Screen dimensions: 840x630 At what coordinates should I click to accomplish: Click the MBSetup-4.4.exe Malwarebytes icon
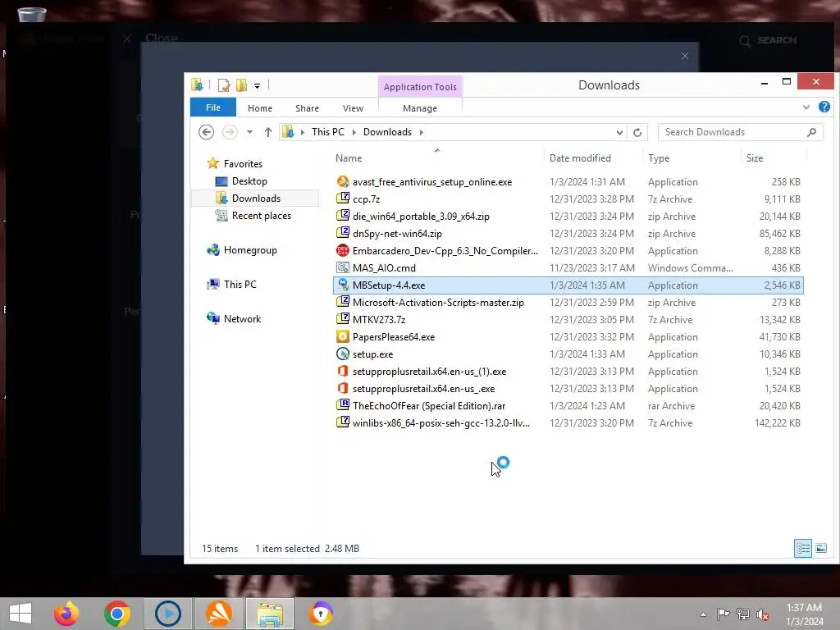342,285
